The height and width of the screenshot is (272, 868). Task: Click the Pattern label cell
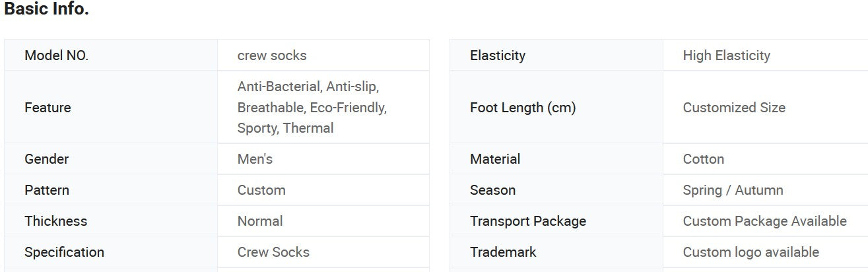46,190
